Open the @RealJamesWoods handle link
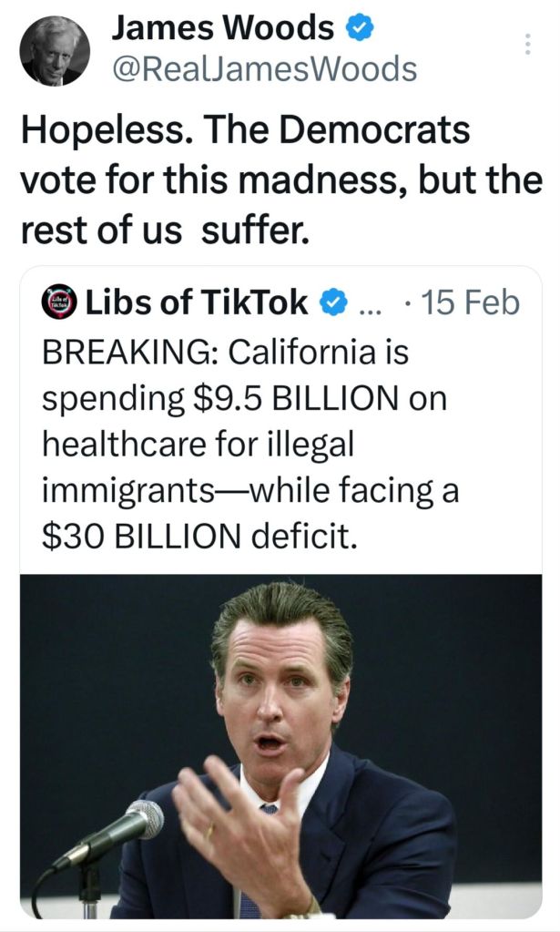Viewport: 560px width, 932px height. click(264, 68)
